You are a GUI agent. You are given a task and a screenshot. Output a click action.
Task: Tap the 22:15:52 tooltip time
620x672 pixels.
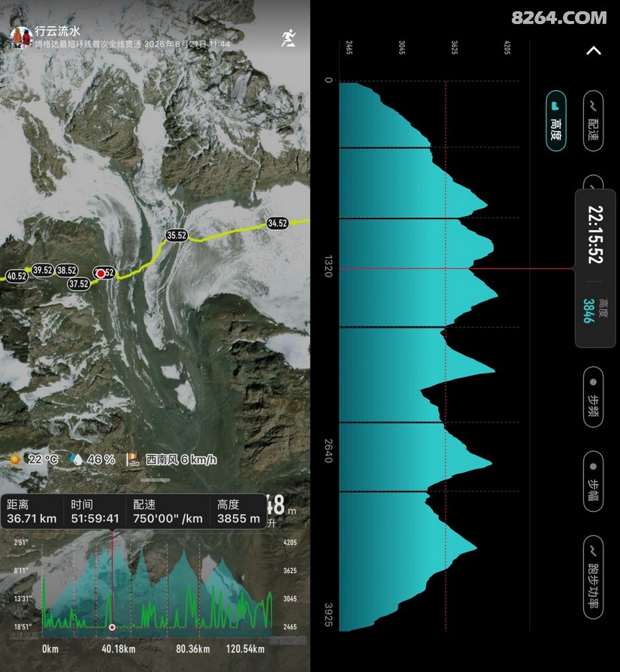(596, 235)
